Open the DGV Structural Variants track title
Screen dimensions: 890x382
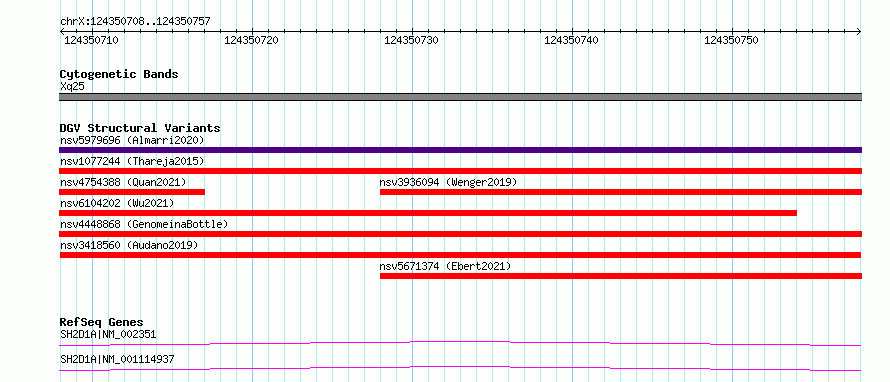[x=140, y=128]
